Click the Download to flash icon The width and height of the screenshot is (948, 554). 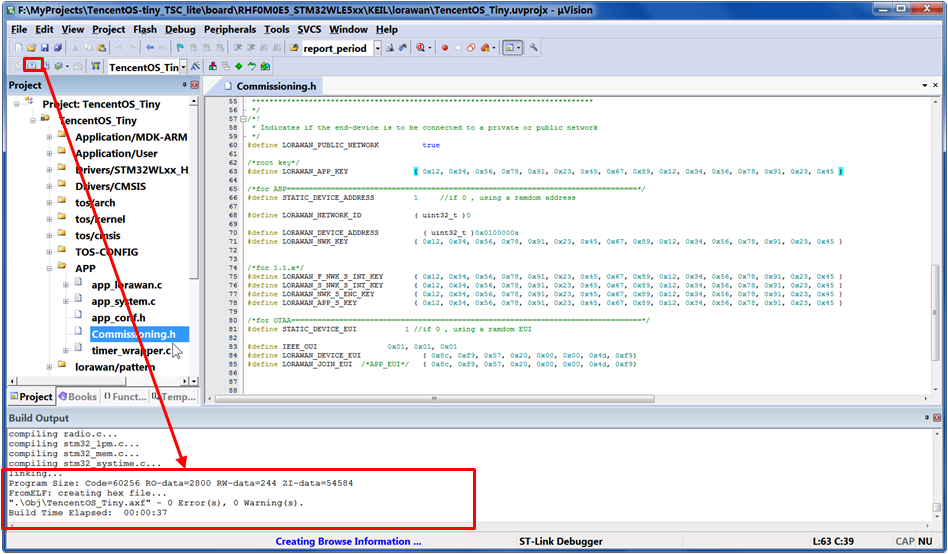96,66
